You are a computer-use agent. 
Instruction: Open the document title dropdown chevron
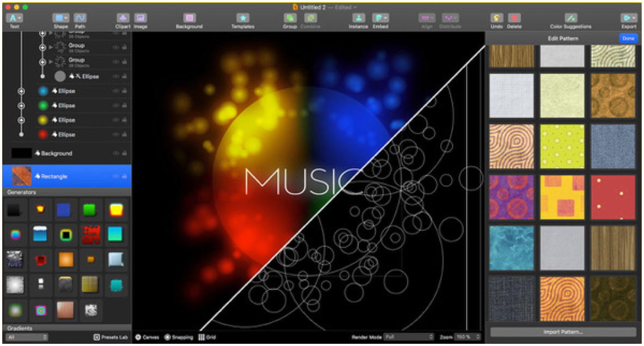click(x=355, y=8)
